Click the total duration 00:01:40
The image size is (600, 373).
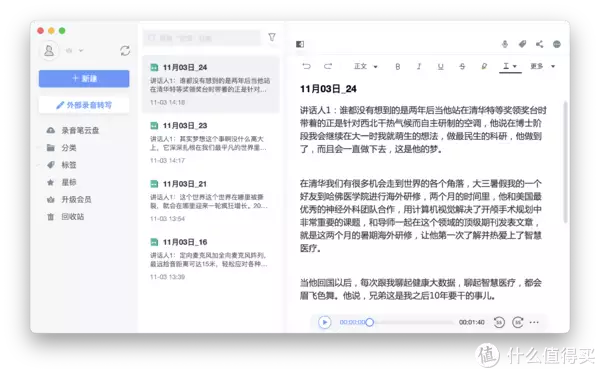point(471,322)
